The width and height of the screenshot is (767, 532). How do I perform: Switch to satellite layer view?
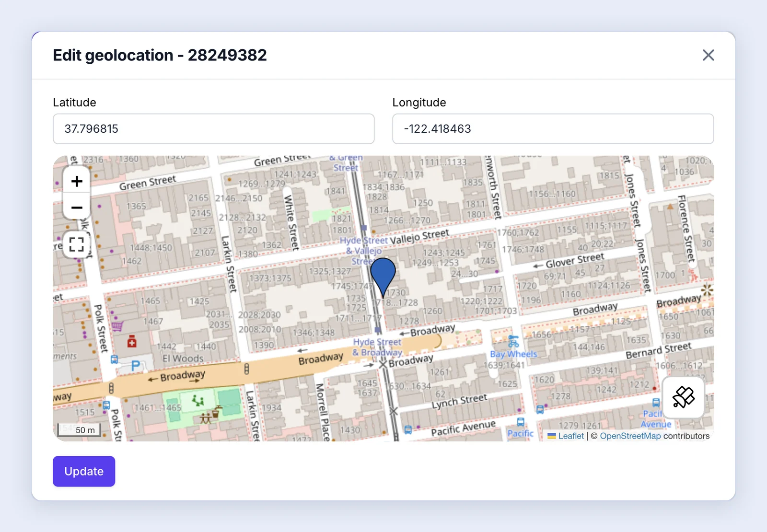coord(683,397)
